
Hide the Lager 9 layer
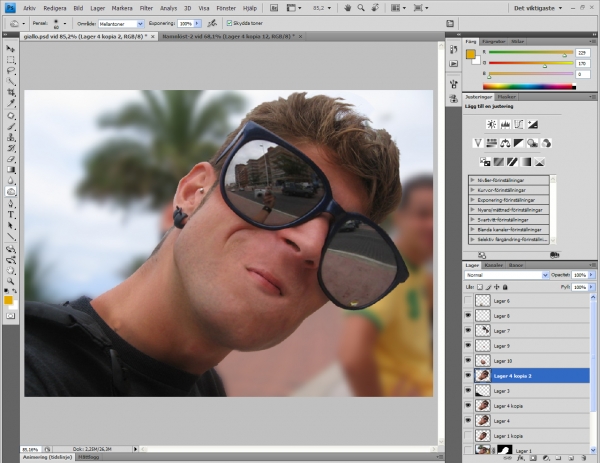[468, 346]
